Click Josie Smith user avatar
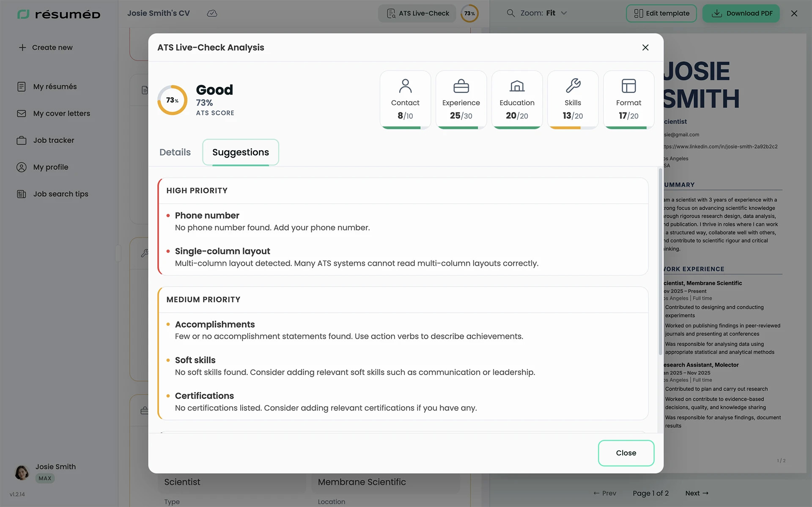Viewport: 812px width, 507px height. [22, 472]
